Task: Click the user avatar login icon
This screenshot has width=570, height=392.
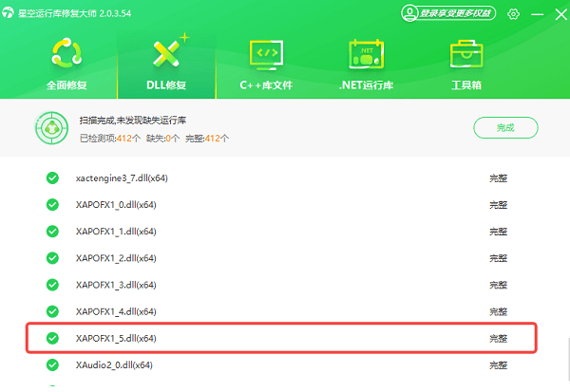Action: (x=409, y=13)
